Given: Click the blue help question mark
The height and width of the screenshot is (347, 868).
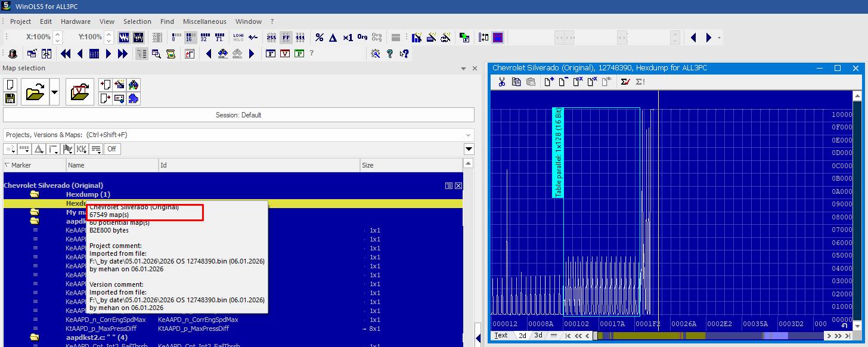Looking at the screenshot, I should click(x=390, y=54).
